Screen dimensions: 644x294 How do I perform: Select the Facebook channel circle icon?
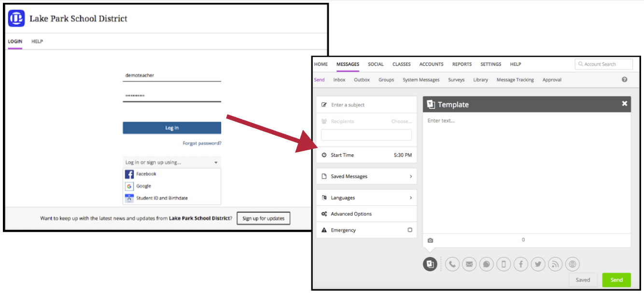point(520,264)
